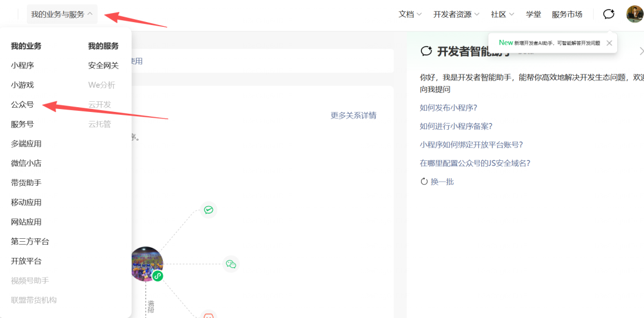Click the greyed 联盟带货机构 entry
Screen dimensions: 644x318
pyautogui.click(x=33, y=300)
